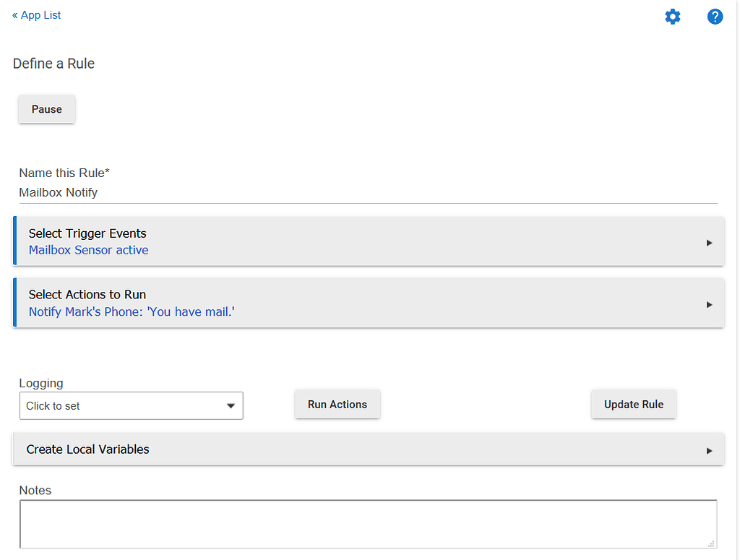Go back to the App List
Screen dimensions: 740x560
pyautogui.click(x=36, y=14)
